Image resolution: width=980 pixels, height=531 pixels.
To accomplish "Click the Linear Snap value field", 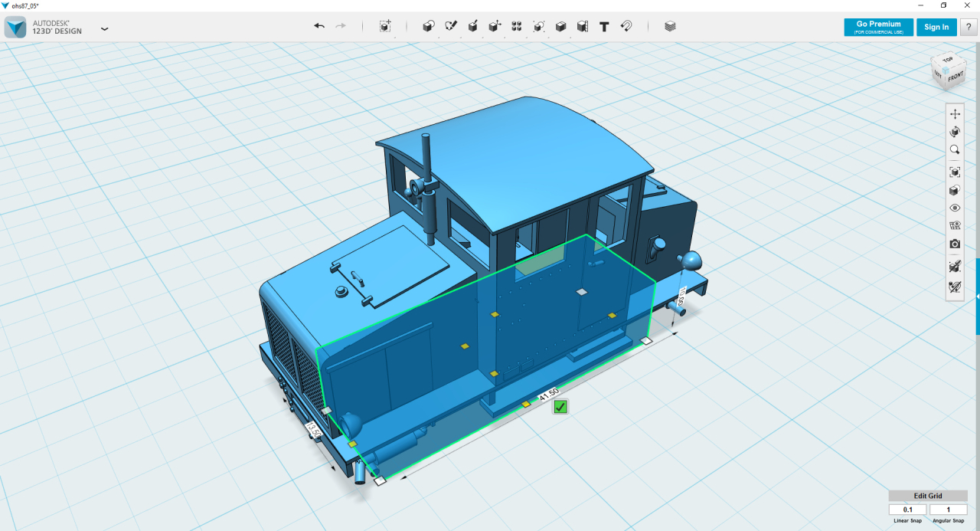I will [x=908, y=510].
